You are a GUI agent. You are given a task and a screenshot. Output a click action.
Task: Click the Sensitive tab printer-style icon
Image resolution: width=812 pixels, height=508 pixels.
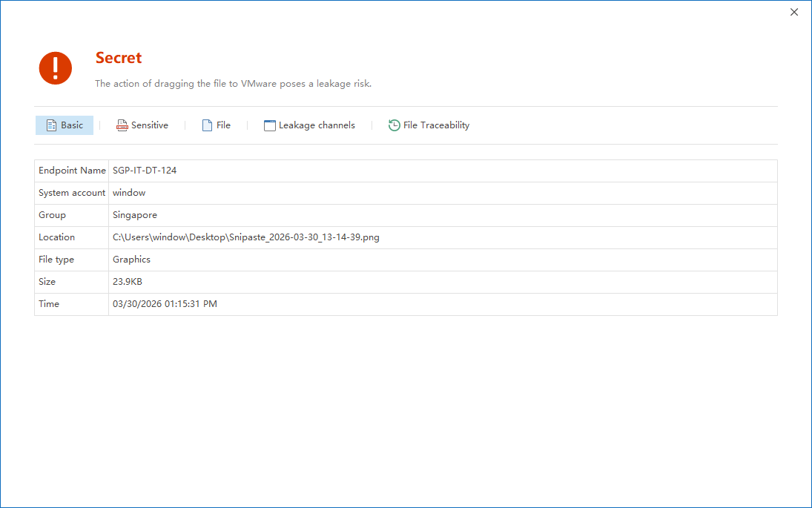click(x=122, y=125)
